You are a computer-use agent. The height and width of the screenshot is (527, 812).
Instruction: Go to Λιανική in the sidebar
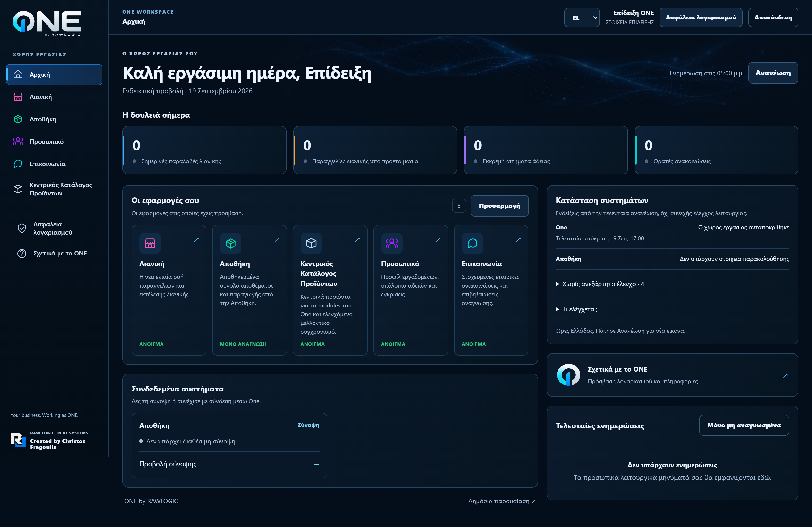point(54,97)
